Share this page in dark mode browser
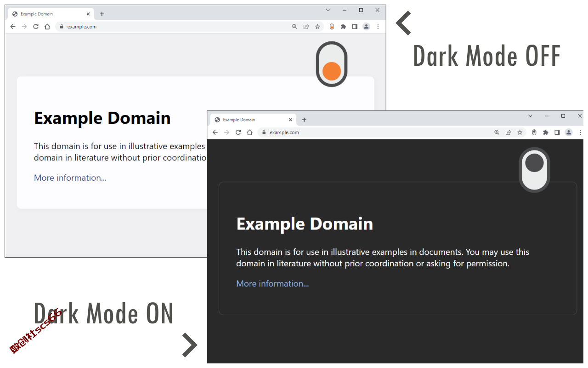 click(508, 132)
